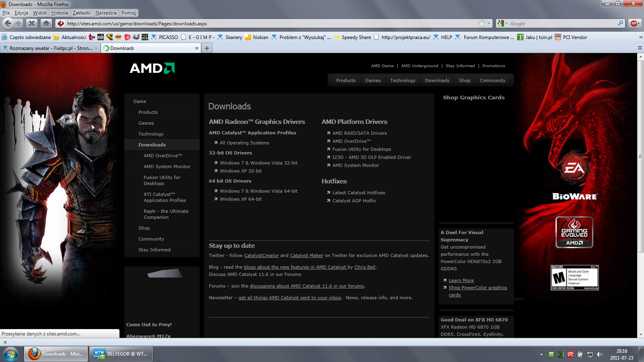Viewport: 644px width, 362px height.
Task: Open the 'MM' bookmark icon
Action: pyautogui.click(x=145, y=37)
